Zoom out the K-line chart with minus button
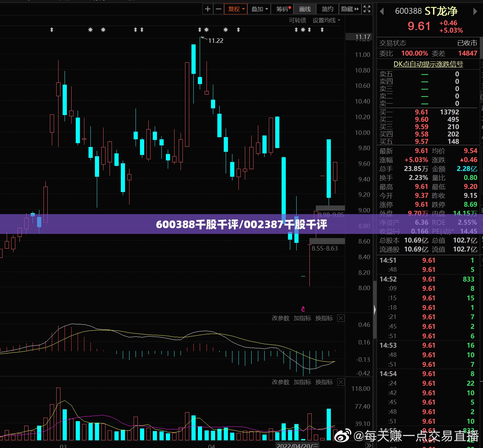Image resolution: width=483 pixels, height=448 pixels. tap(219, 9)
